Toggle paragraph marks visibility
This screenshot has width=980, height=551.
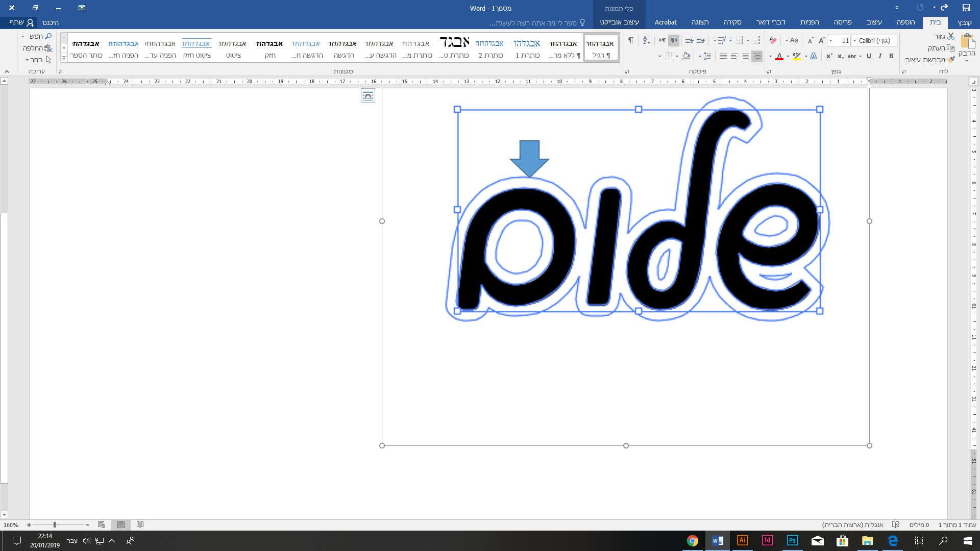[x=631, y=40]
